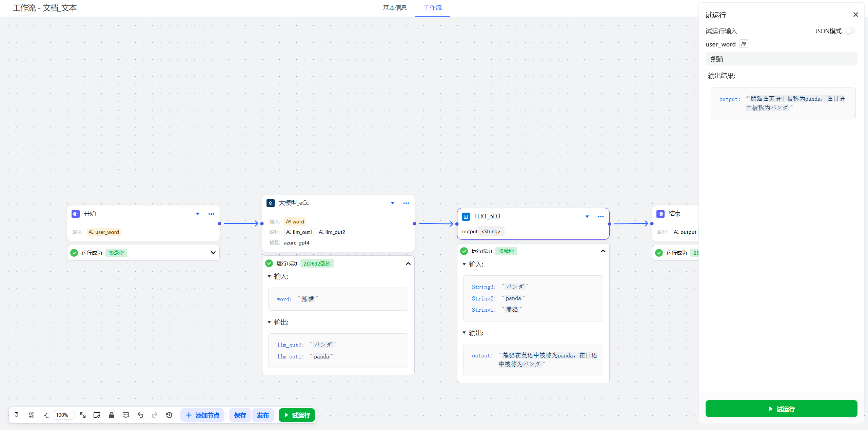Expand the 开始 node run result
The width and height of the screenshot is (868, 430).
tap(213, 253)
